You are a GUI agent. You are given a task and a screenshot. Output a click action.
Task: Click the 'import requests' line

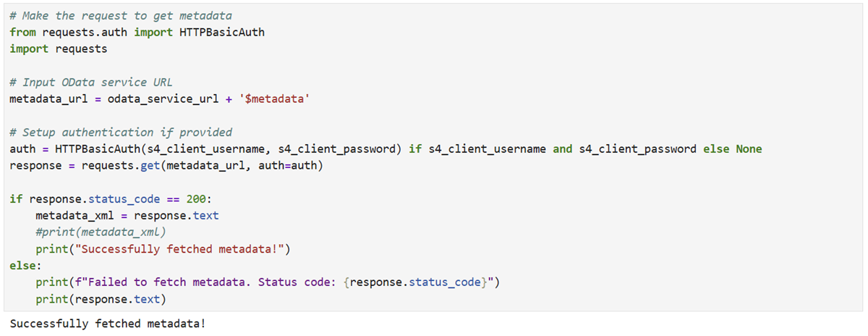(58, 49)
